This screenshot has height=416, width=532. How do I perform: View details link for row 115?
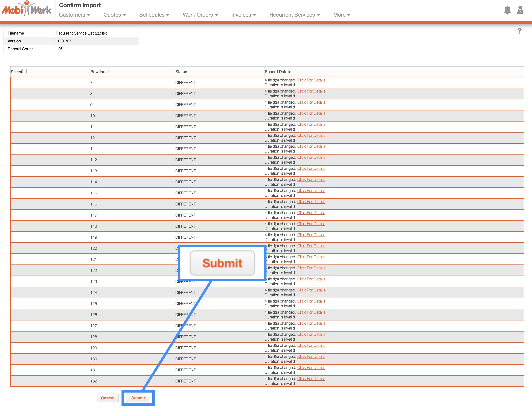(x=311, y=190)
